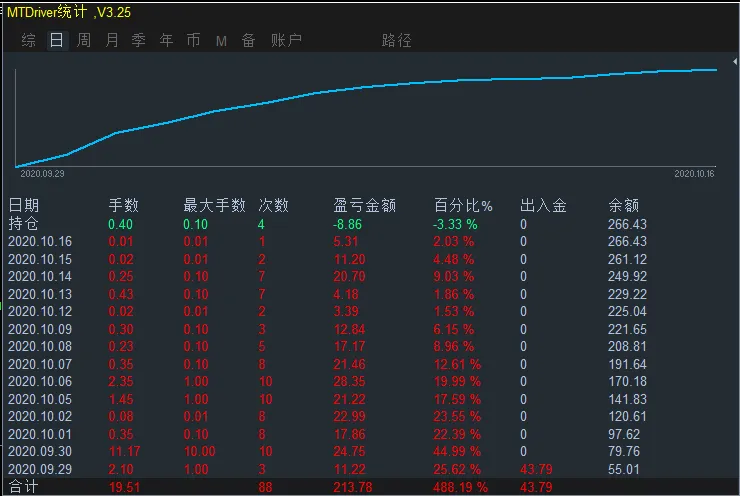Click the -3.33 % position percentage
This screenshot has height=496, width=740.
pos(455,224)
